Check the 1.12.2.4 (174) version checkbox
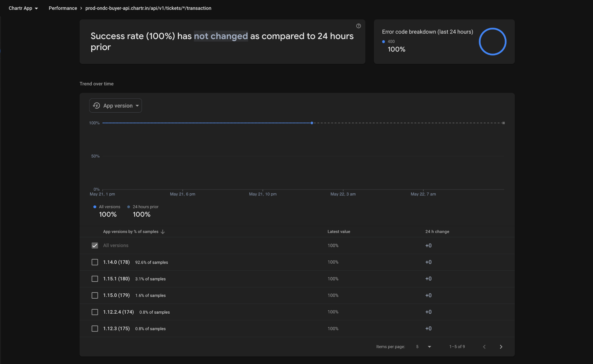This screenshot has height=364, width=593. pos(95,312)
